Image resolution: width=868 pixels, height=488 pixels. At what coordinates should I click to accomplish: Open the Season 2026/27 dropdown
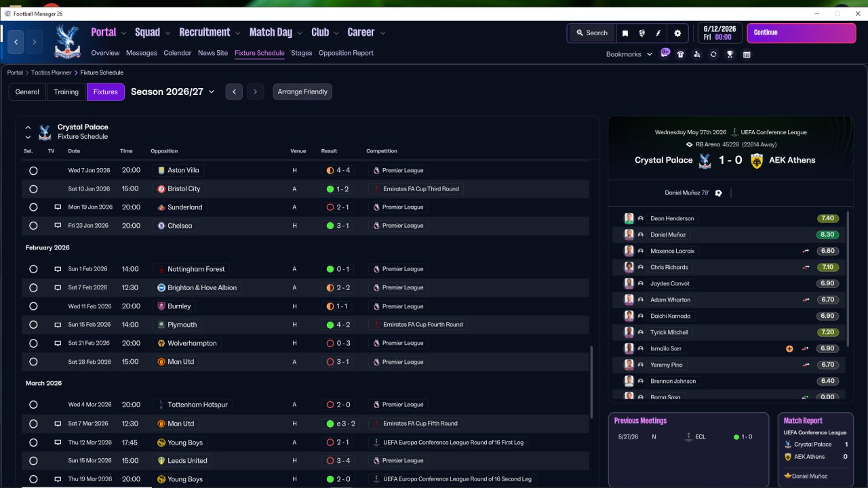tap(172, 91)
